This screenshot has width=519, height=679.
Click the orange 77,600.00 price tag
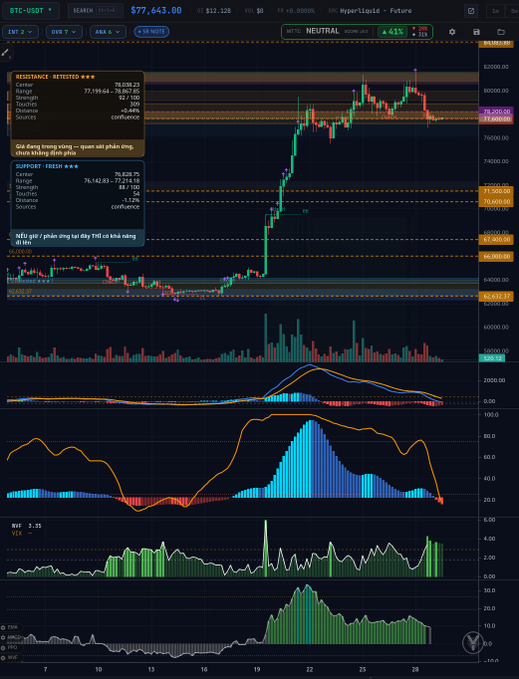(x=496, y=119)
